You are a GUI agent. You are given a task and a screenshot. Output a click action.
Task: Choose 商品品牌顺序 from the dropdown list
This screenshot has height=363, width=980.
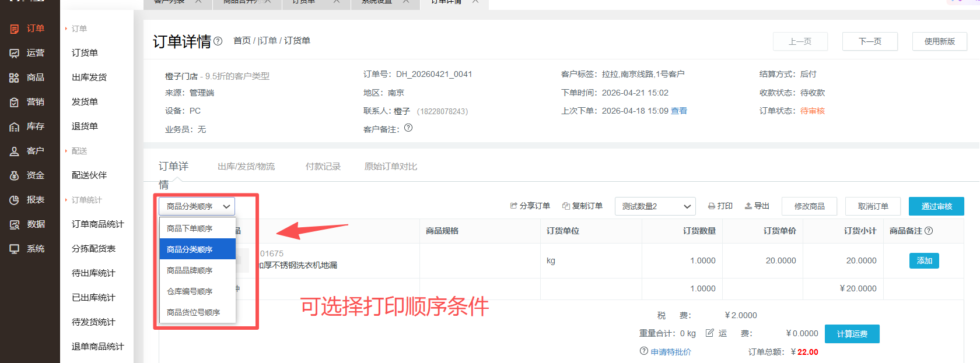pyautogui.click(x=198, y=270)
